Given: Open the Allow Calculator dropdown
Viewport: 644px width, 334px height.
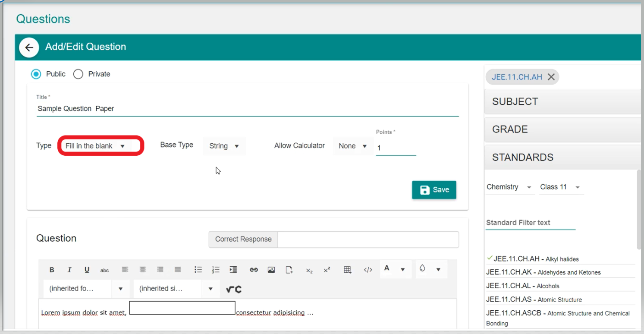Looking at the screenshot, I should click(352, 146).
